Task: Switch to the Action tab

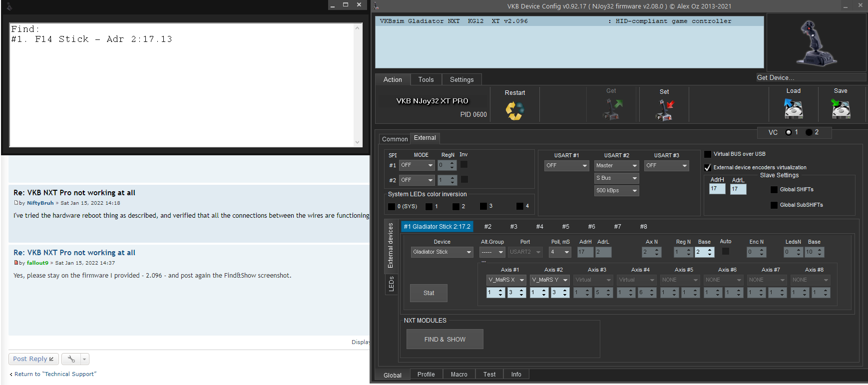Action: pyautogui.click(x=393, y=80)
